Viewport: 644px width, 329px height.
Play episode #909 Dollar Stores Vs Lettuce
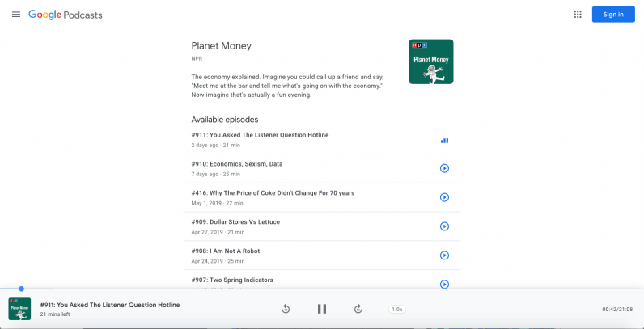click(x=444, y=226)
